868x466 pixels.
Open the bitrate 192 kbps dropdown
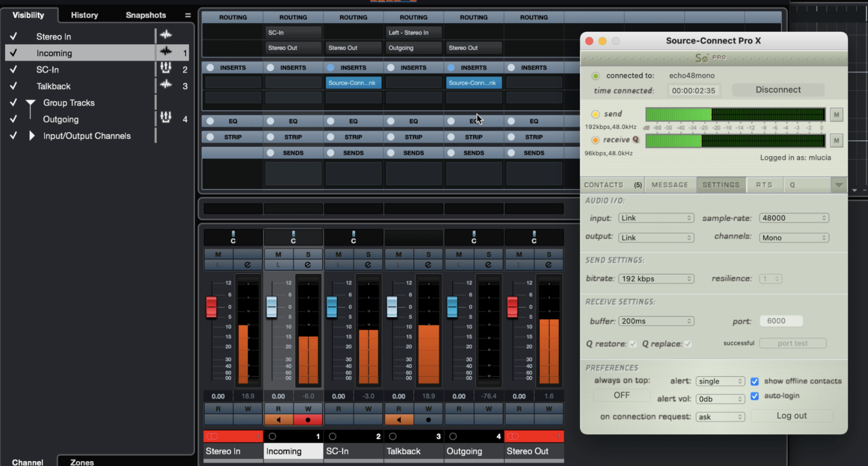click(x=656, y=279)
